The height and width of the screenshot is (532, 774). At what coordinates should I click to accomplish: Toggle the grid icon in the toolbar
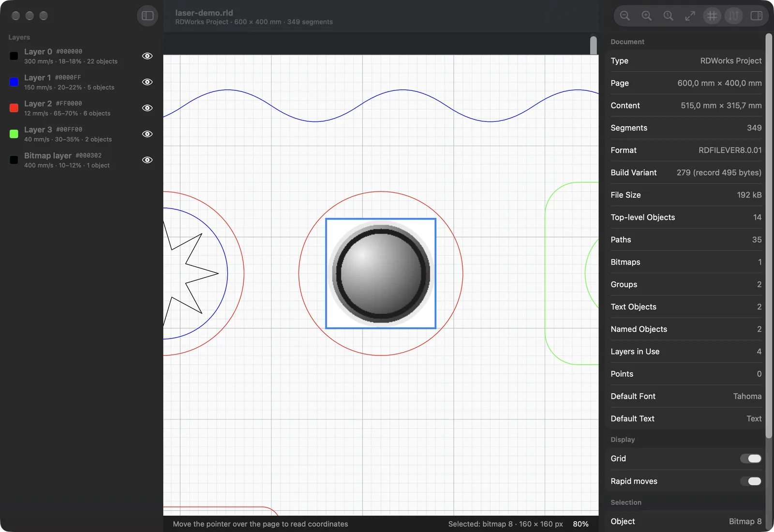[712, 16]
